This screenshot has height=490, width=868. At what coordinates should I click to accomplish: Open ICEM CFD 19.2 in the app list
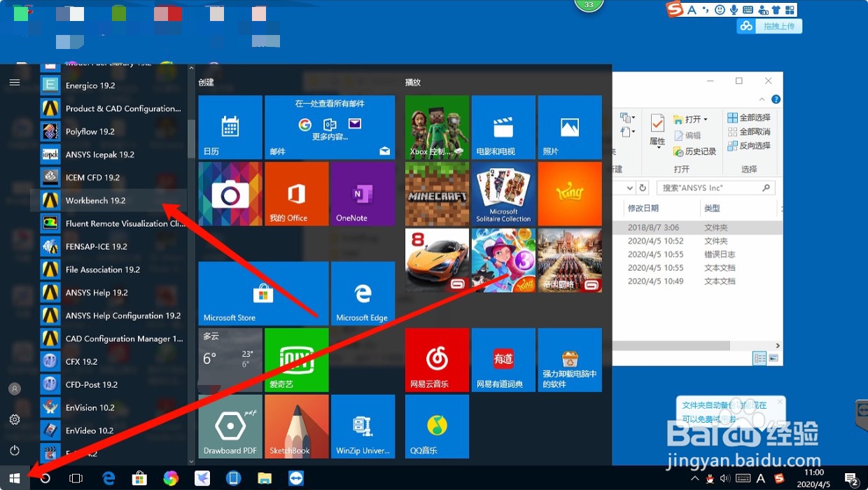(x=108, y=177)
